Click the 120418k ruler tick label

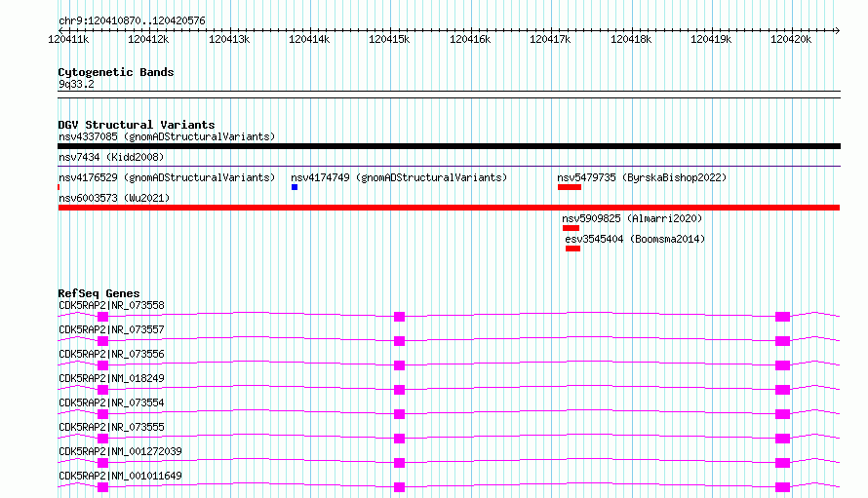(631, 39)
